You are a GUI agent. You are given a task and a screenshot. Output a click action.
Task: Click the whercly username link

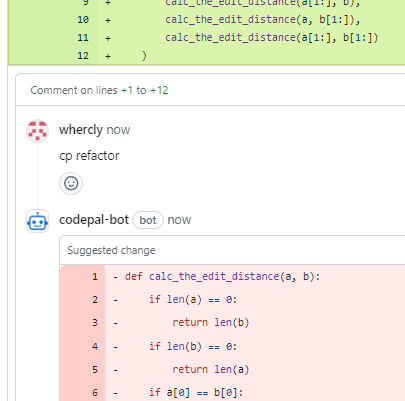[x=81, y=130]
